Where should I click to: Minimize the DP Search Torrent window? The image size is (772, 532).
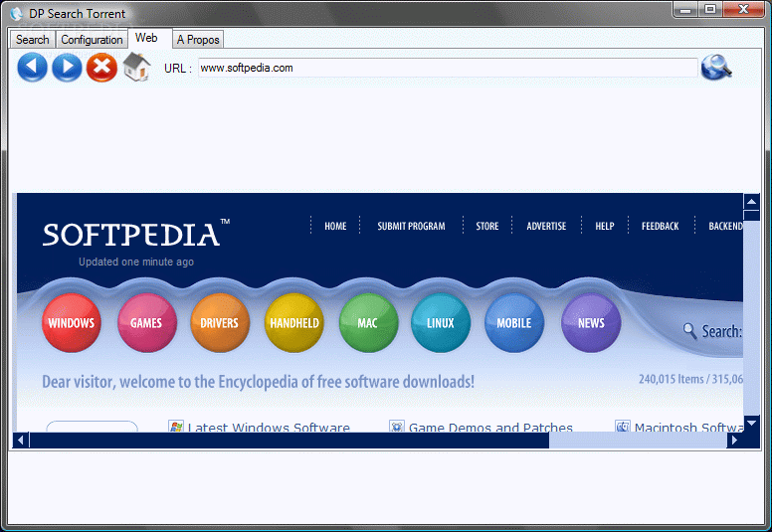click(685, 9)
